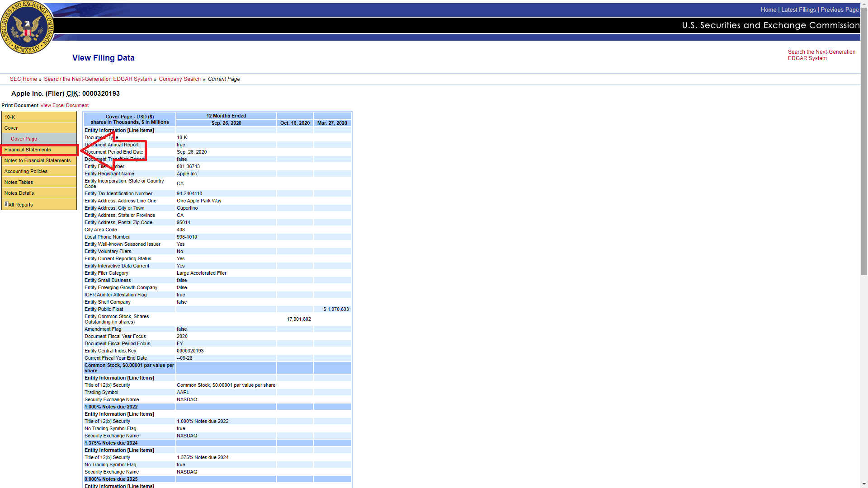Image resolution: width=868 pixels, height=488 pixels.
Task: Click the Mar. 27, 2020 column header
Action: pyautogui.click(x=332, y=123)
